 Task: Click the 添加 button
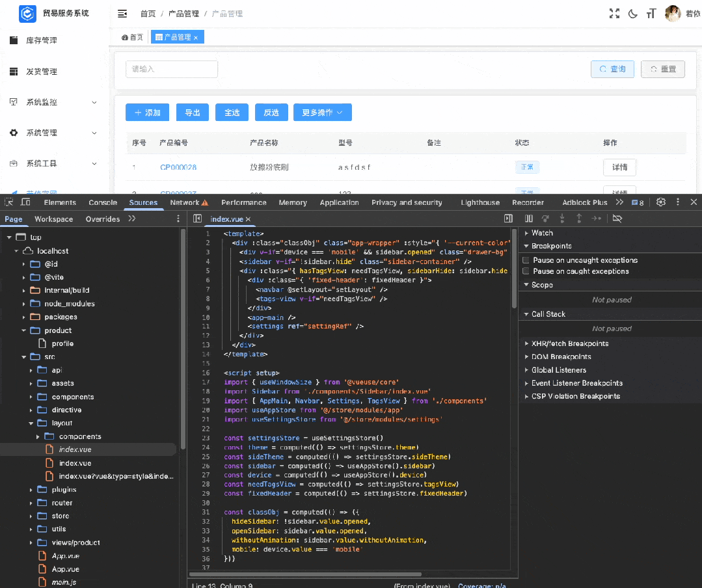click(147, 113)
